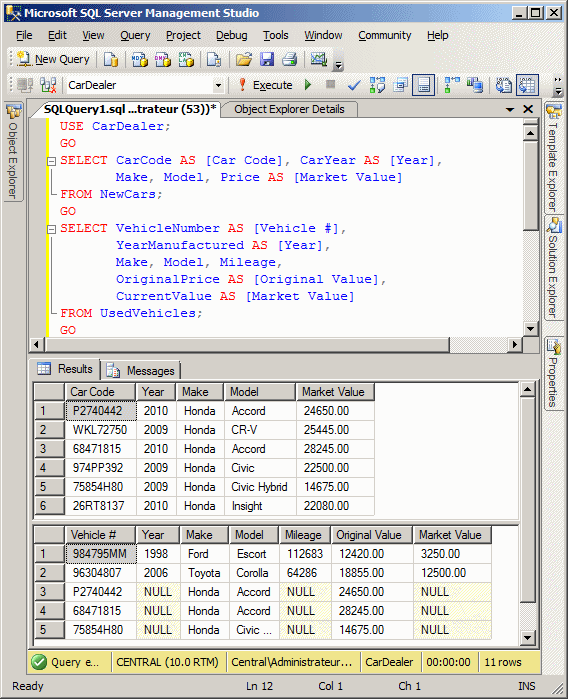Screen dimensions: 568x699
Task: Display Estimated Execution Plan
Action: pyautogui.click(x=377, y=85)
